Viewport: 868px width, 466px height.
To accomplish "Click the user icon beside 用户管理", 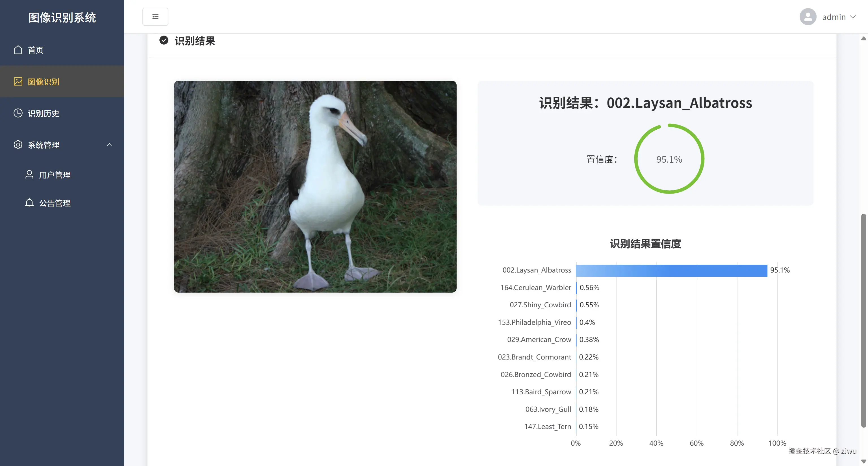I will [x=29, y=175].
